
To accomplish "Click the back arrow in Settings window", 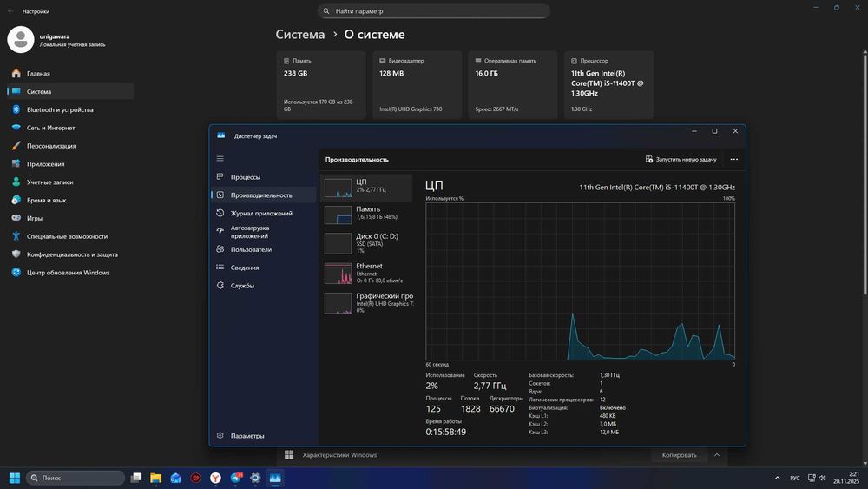I will point(10,11).
